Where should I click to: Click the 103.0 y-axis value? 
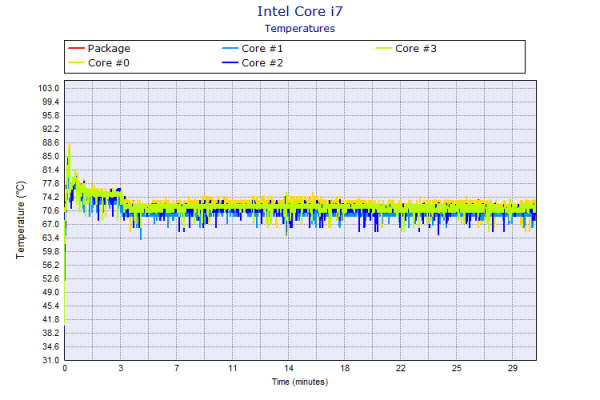coord(49,88)
